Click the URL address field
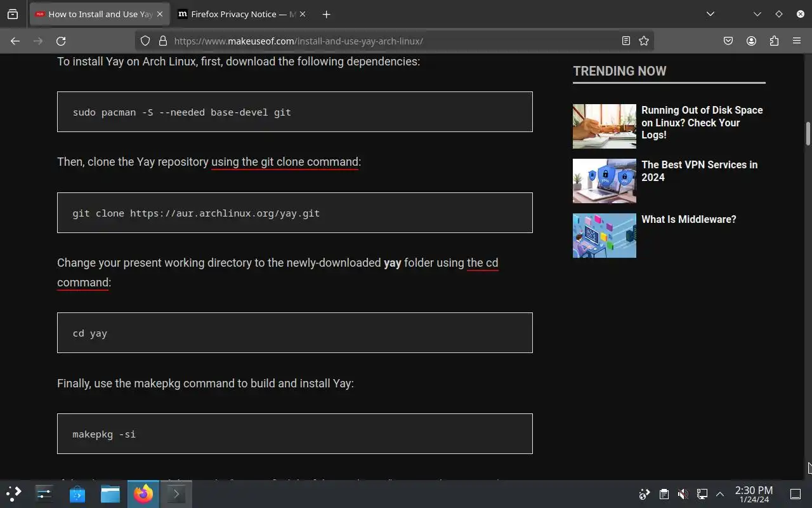The height and width of the screenshot is (508, 812). pos(393,41)
